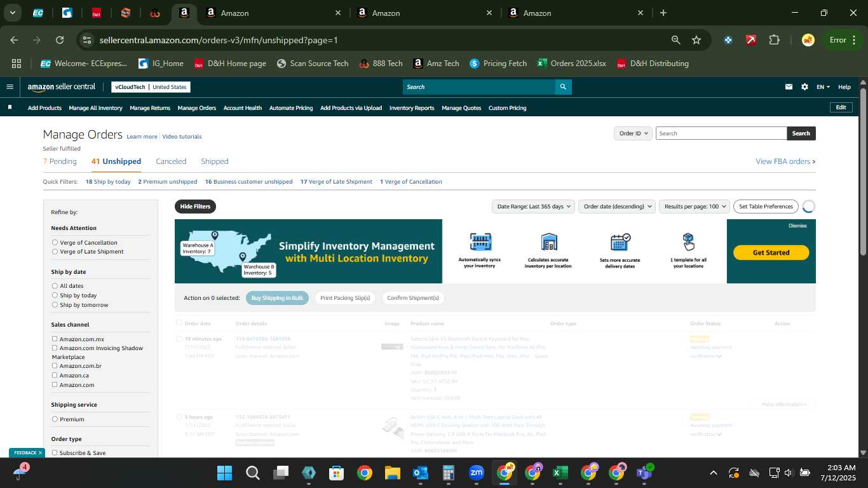The image size is (868, 488).
Task: Open Excel from the taskbar
Action: tap(560, 473)
